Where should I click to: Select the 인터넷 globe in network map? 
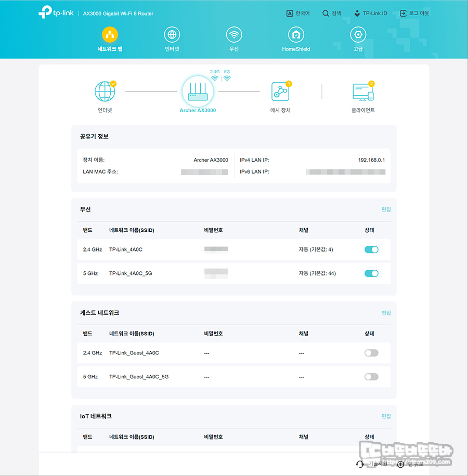pos(105,91)
